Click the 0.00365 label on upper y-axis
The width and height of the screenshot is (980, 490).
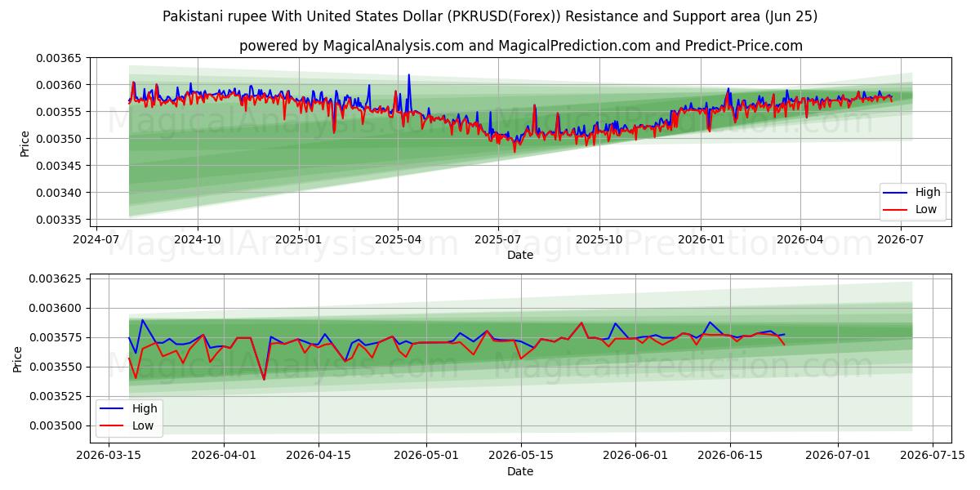59,58
